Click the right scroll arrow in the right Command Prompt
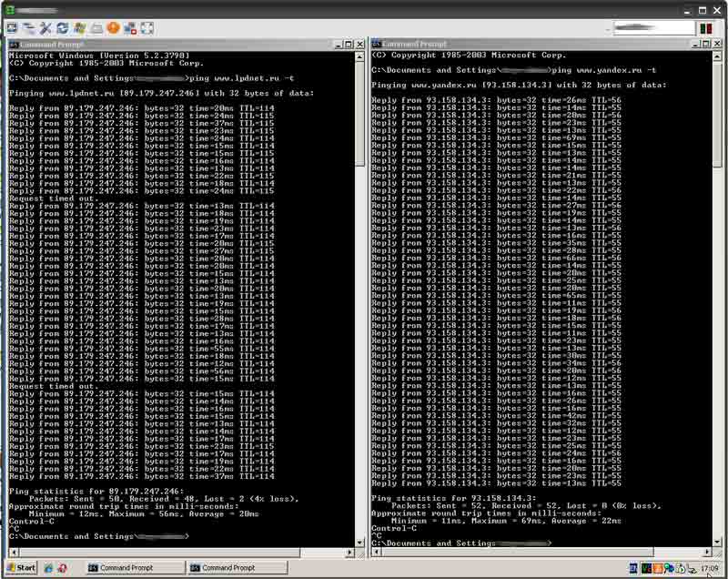 (x=707, y=552)
